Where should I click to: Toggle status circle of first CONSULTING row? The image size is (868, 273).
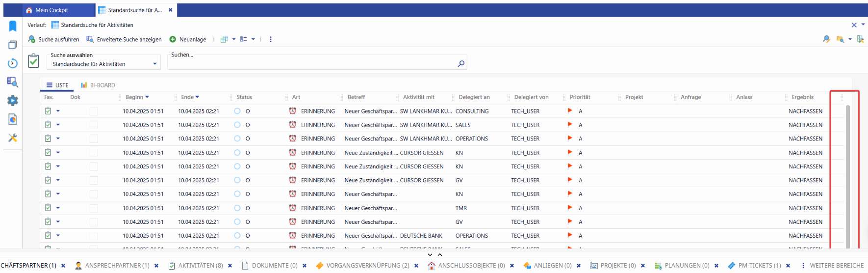click(x=237, y=111)
